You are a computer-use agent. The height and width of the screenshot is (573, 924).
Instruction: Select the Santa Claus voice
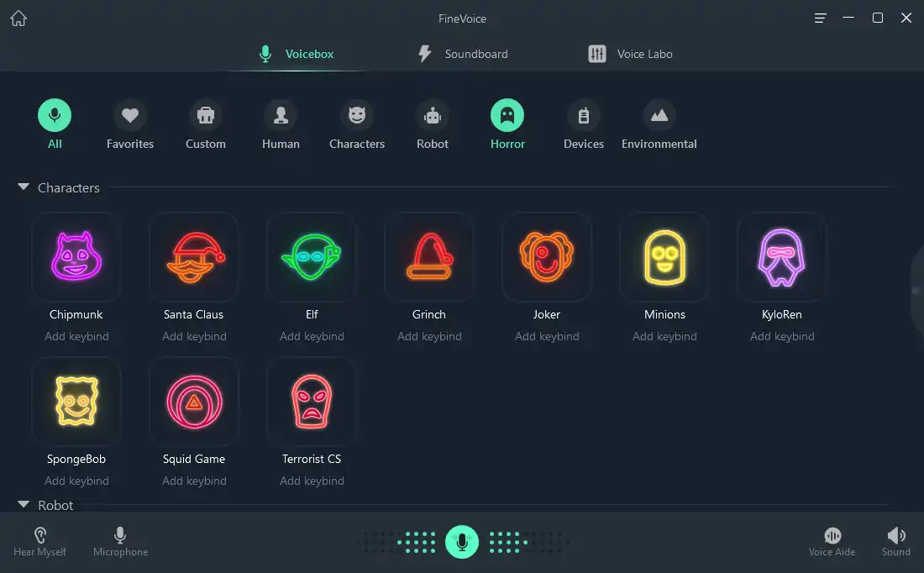[x=194, y=257]
